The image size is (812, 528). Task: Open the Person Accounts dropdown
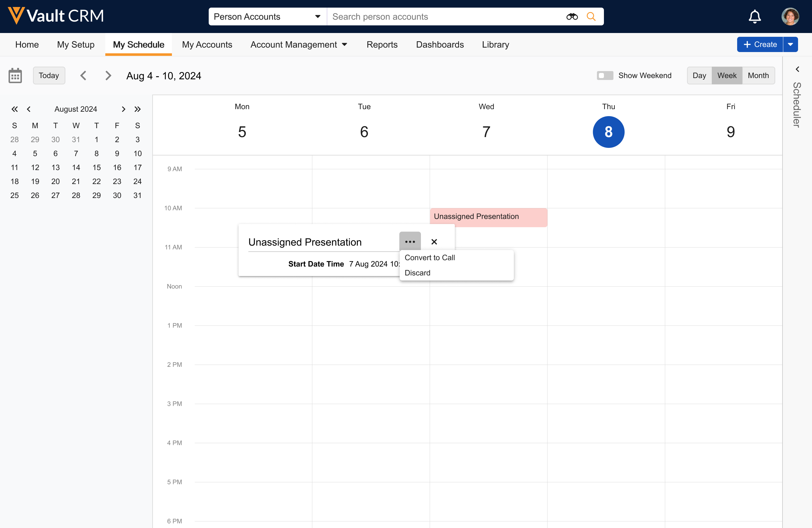(267, 16)
